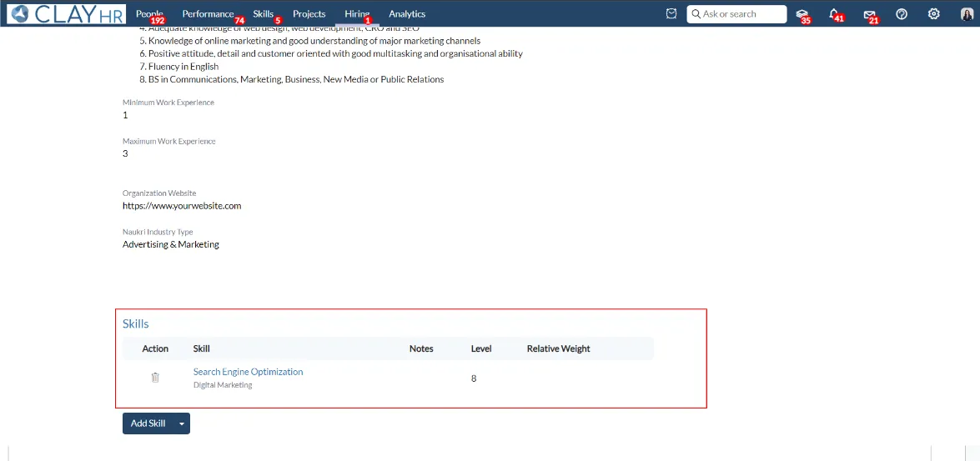Click the Add Skill button
This screenshot has height=461, width=980.
pyautogui.click(x=148, y=423)
